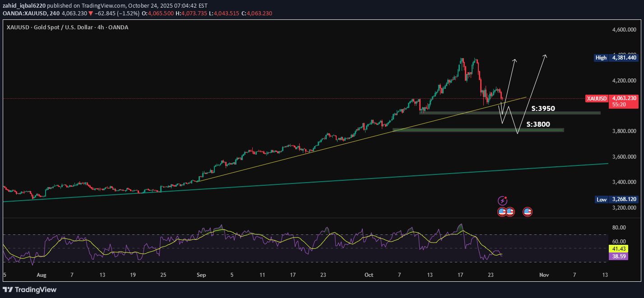Click the TradingView logo in bottom corner

click(x=30, y=289)
